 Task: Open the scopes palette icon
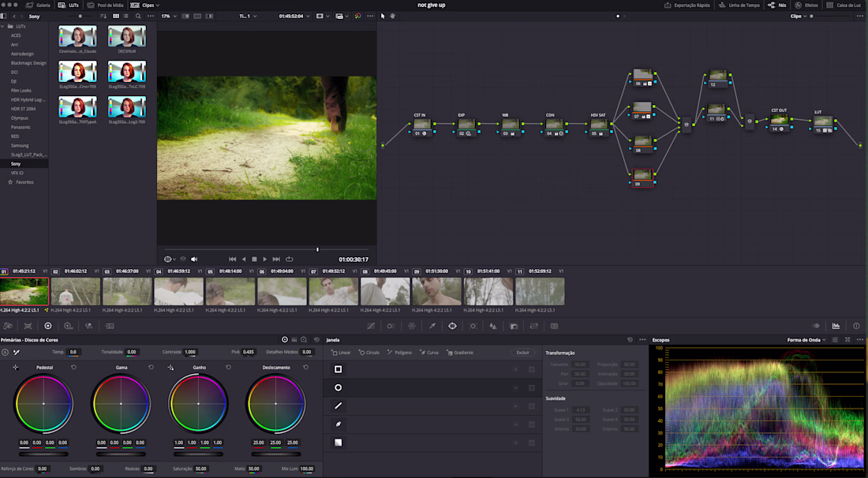[836, 326]
